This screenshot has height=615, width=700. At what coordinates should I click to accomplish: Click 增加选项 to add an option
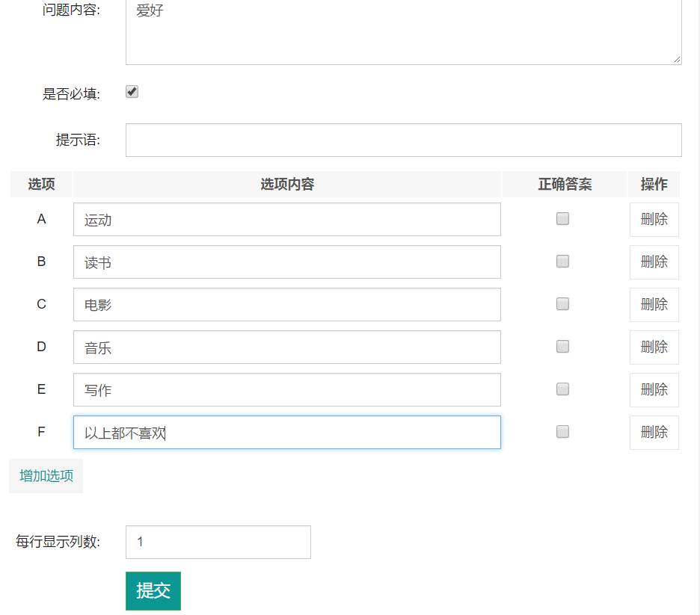click(x=46, y=476)
